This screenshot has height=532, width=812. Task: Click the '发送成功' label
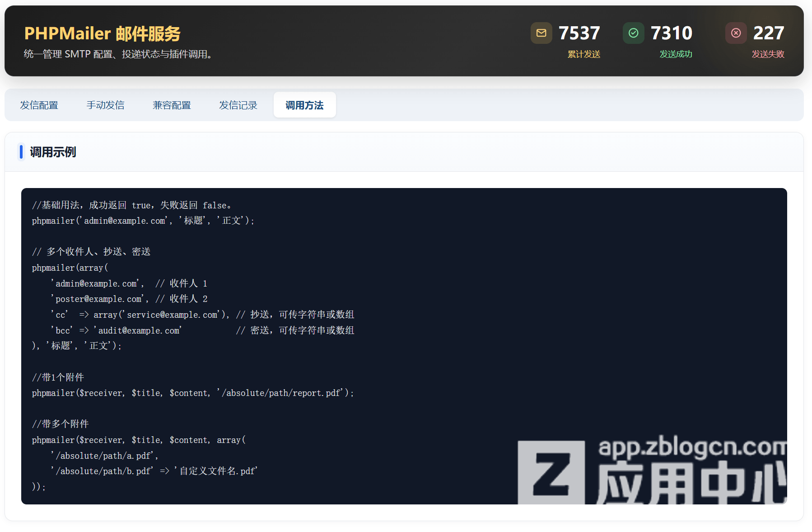pyautogui.click(x=676, y=54)
